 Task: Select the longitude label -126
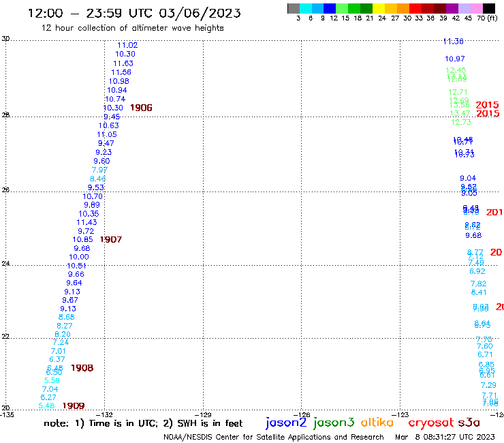pos(302,415)
